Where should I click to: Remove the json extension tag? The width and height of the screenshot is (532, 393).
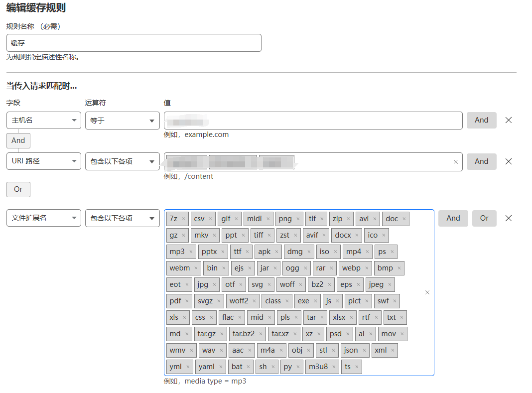tap(364, 350)
